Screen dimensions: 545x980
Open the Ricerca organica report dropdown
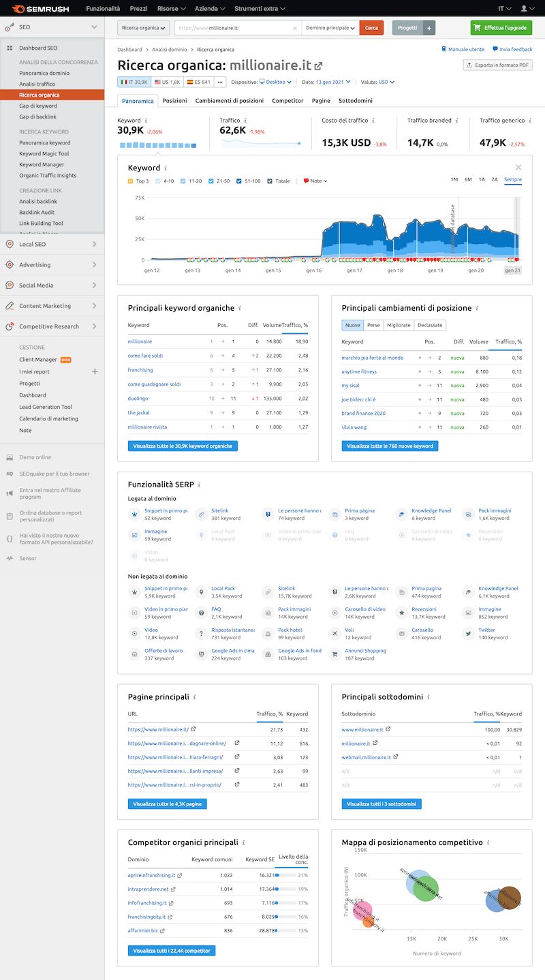tap(144, 28)
